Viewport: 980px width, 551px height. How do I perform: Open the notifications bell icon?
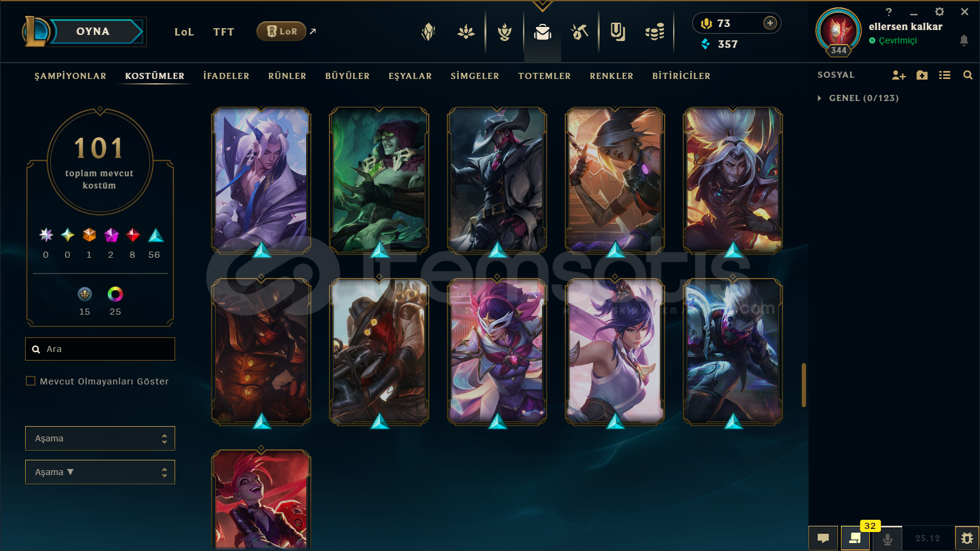point(963,40)
